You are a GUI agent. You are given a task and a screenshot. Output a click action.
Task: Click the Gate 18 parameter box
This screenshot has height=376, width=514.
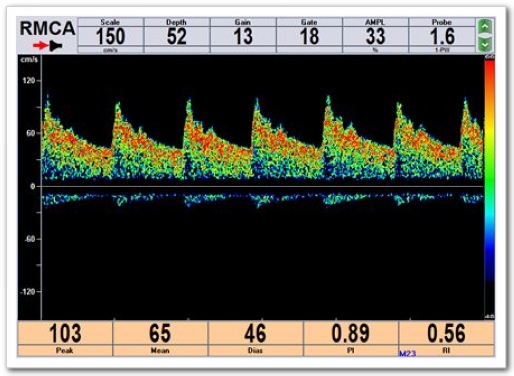[x=309, y=35]
